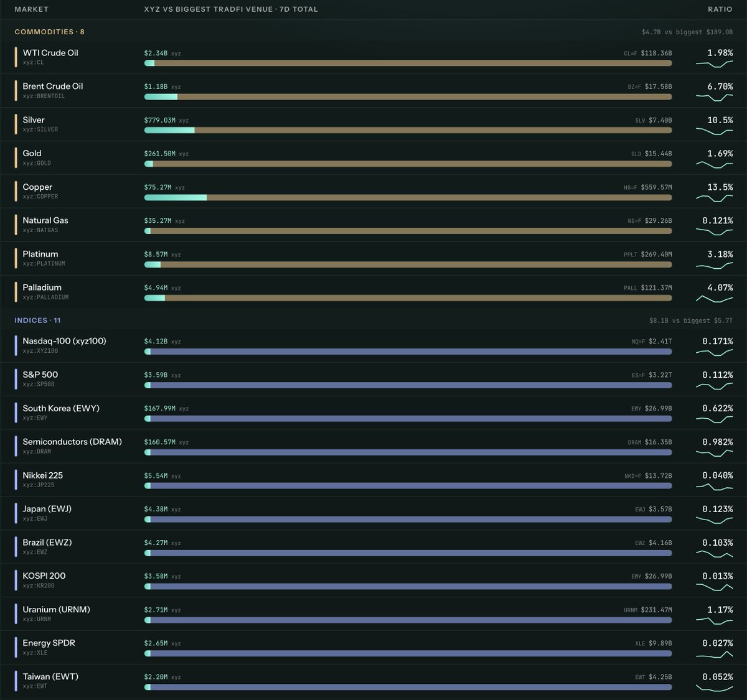Open the Palladium market name
The width and height of the screenshot is (747, 700).
point(42,288)
